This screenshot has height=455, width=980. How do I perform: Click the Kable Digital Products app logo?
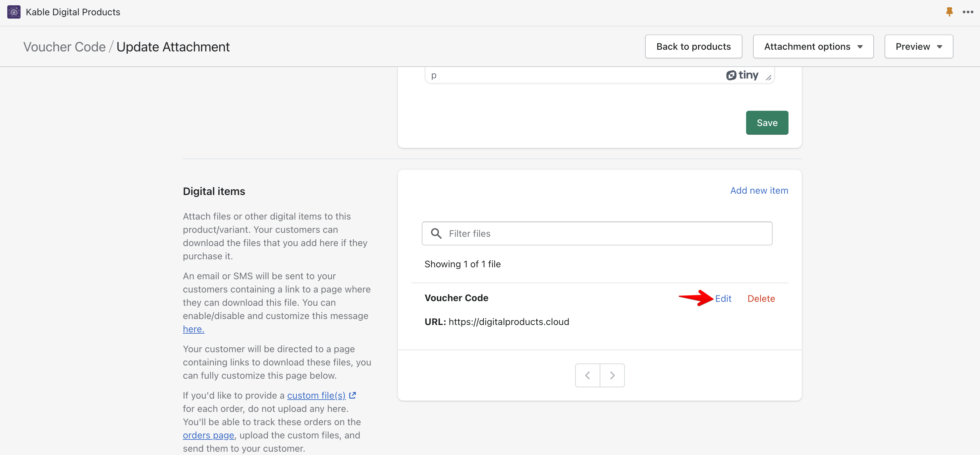coord(14,12)
